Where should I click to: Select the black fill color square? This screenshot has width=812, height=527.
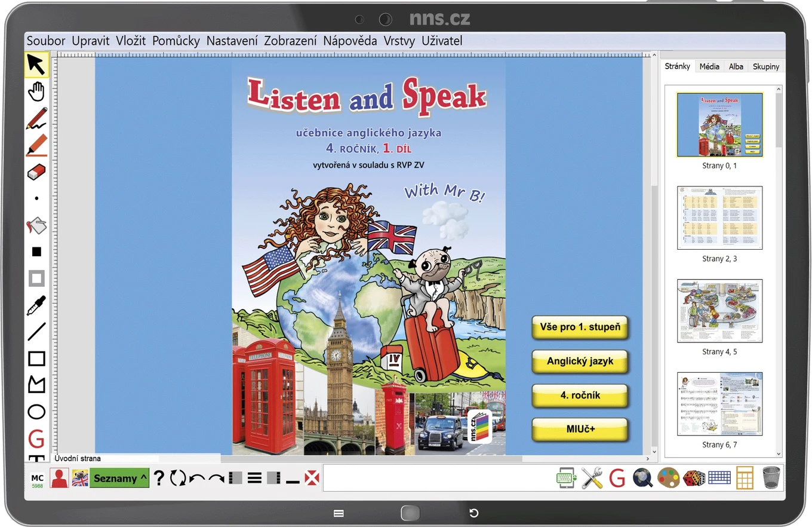(x=36, y=252)
